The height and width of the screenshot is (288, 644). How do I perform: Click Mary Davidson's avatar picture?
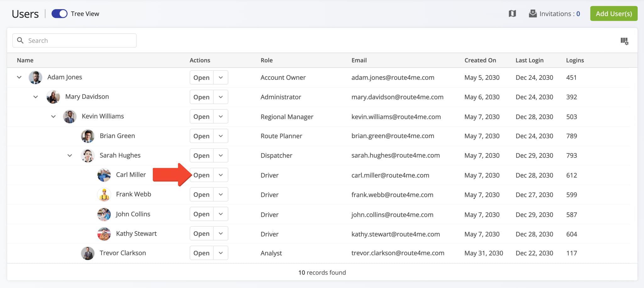coord(53,97)
